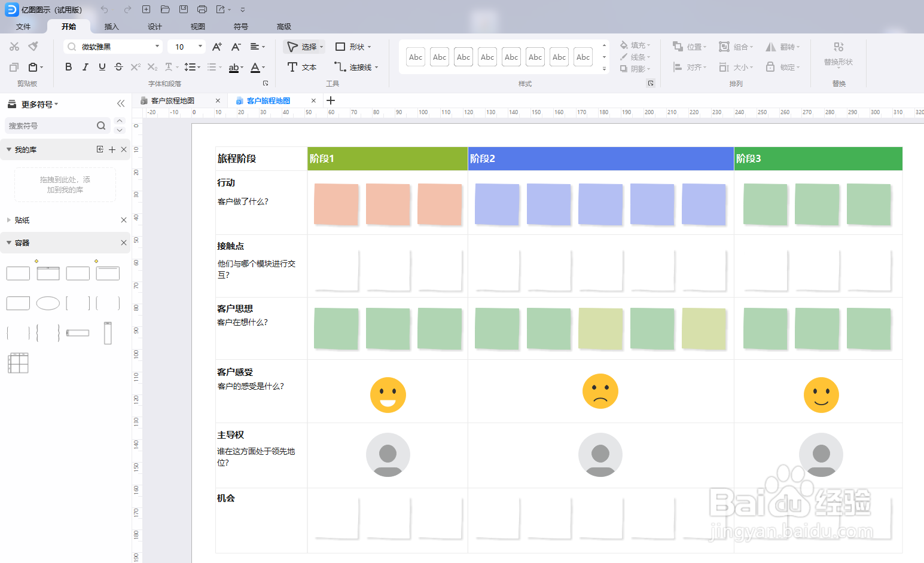This screenshot has width=924, height=563.
Task: Expand the style gallery more arrow
Action: coord(604,69)
